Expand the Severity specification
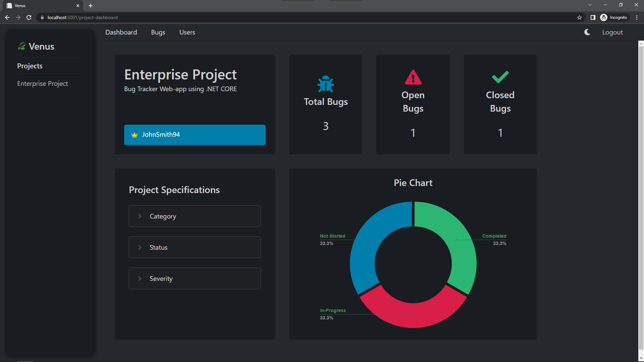The width and height of the screenshot is (644, 362). pos(195,279)
